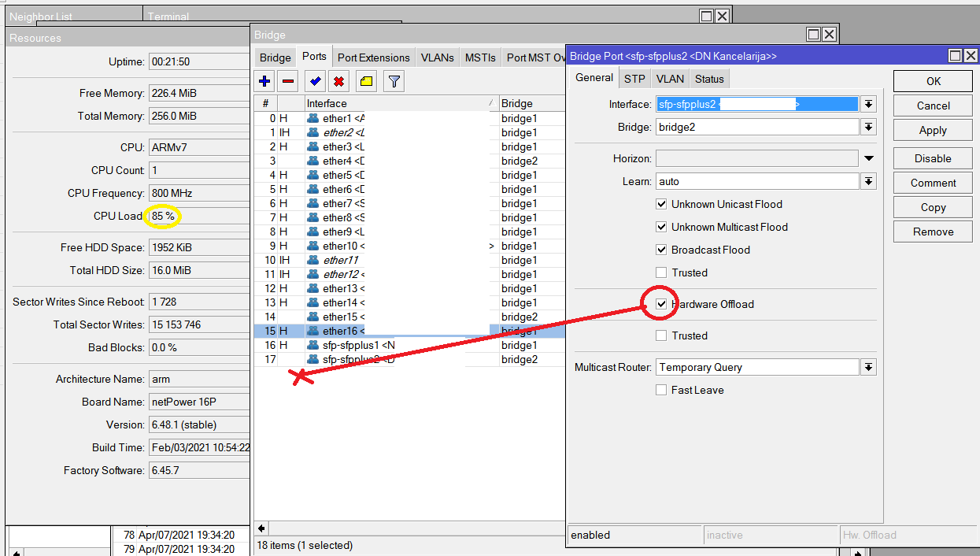This screenshot has height=556, width=980.
Task: Switch to the Bridge tab
Action: 276,57
